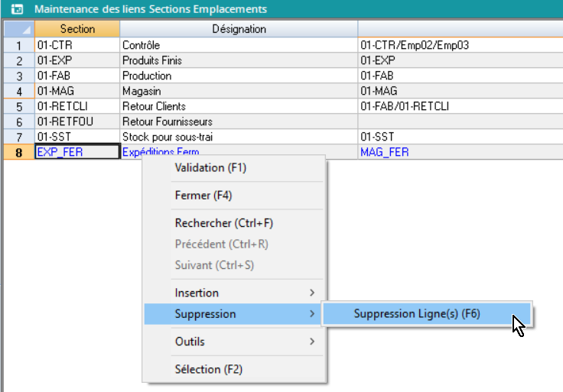
Task: Click the 01-CTR/Emp02/Emp03 location cell
Action: (459, 45)
